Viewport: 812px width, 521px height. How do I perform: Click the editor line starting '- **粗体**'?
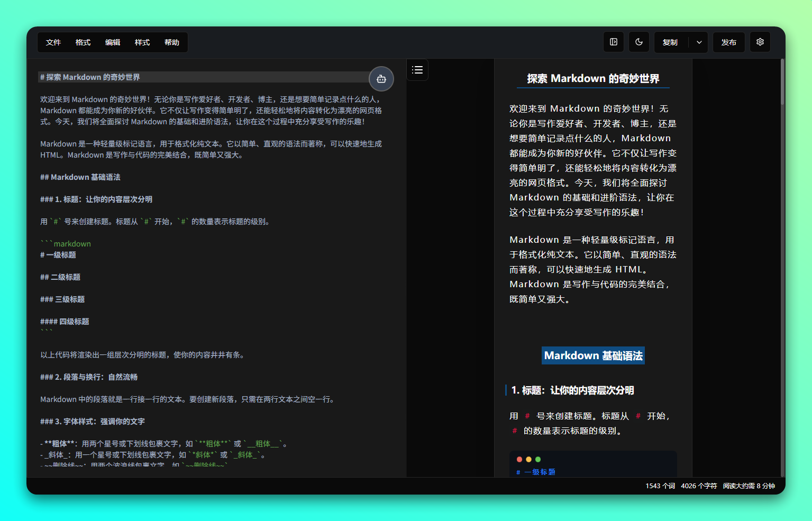[164, 444]
